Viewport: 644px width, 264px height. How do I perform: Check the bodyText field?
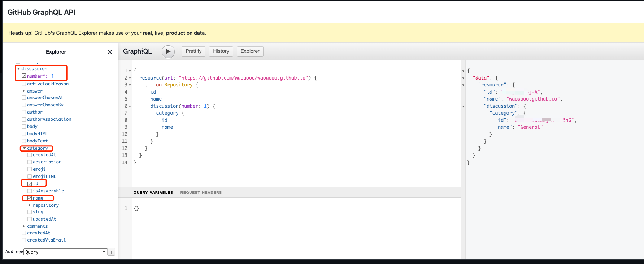[24, 141]
